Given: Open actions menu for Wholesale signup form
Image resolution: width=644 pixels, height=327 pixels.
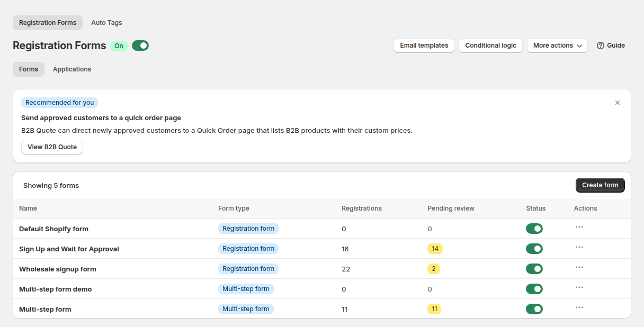Looking at the screenshot, I should click(579, 267).
